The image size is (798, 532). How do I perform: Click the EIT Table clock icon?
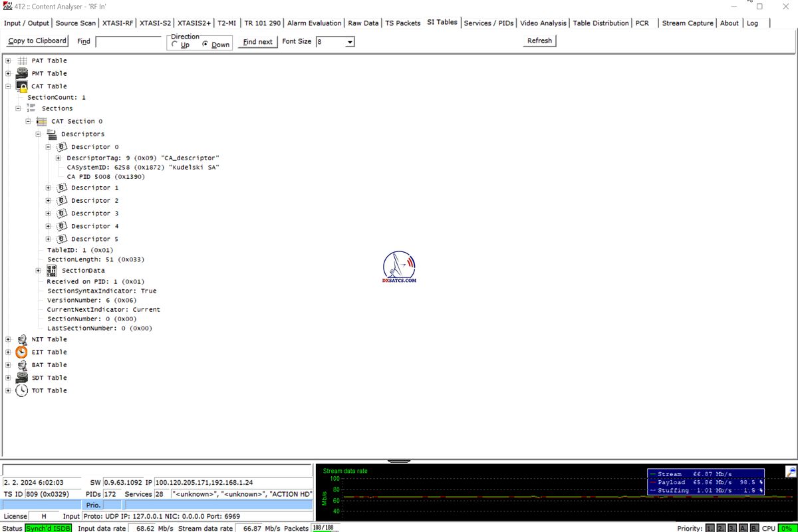pyautogui.click(x=21, y=352)
